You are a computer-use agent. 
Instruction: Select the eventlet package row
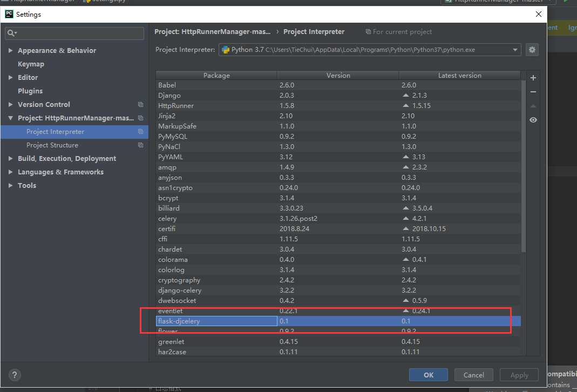pyautogui.click(x=338, y=311)
